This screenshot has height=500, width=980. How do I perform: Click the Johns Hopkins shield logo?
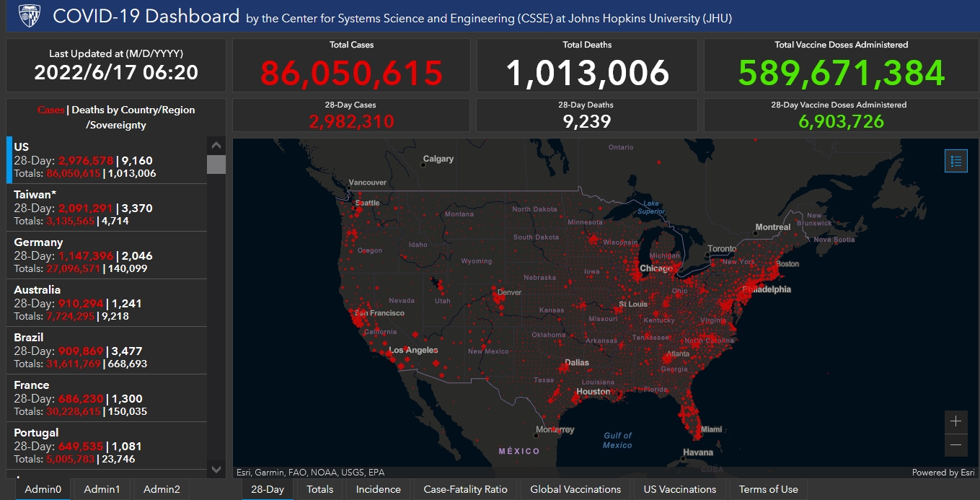(x=29, y=16)
